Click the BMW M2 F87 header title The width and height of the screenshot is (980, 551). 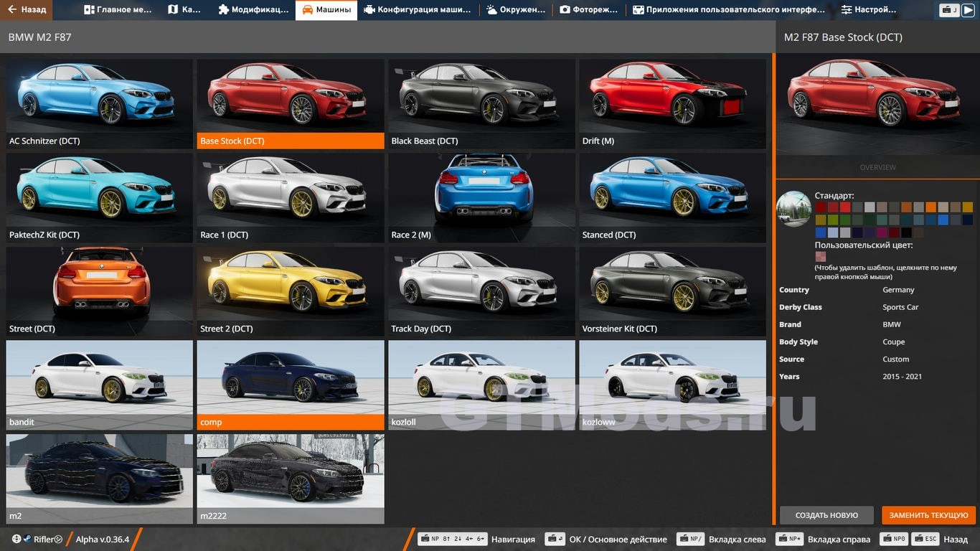[39, 37]
